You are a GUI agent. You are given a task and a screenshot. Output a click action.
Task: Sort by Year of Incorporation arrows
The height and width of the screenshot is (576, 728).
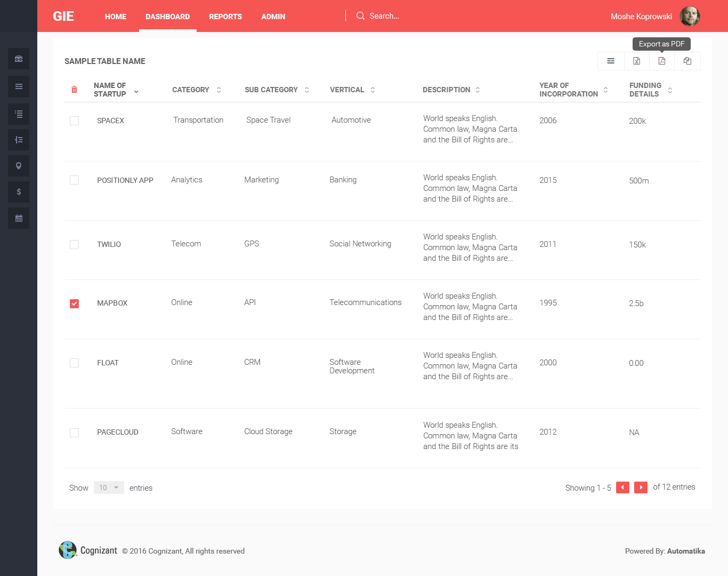pos(605,90)
